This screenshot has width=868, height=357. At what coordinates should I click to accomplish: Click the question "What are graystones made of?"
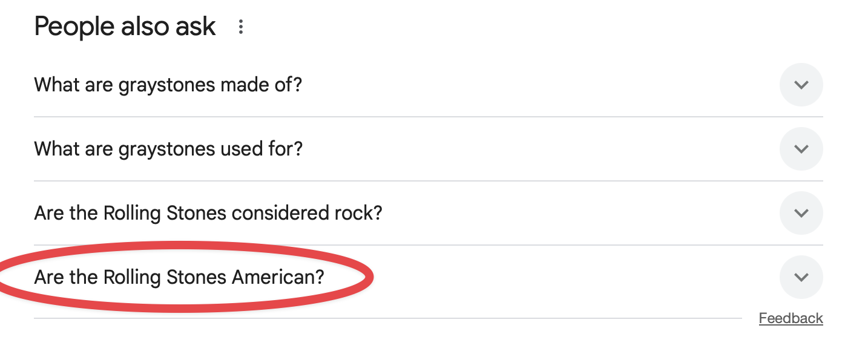168,85
